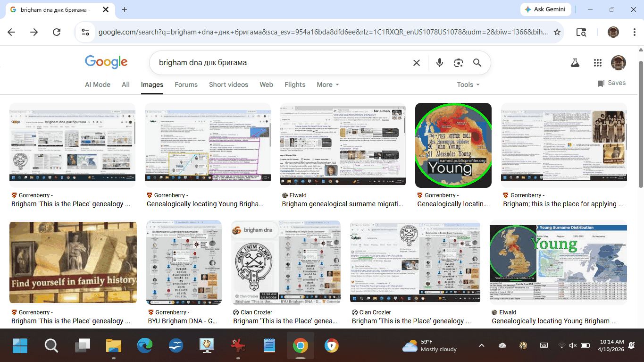Click the page vertical scrollbar
Image resolution: width=644 pixels, height=362 pixels.
coord(640,118)
